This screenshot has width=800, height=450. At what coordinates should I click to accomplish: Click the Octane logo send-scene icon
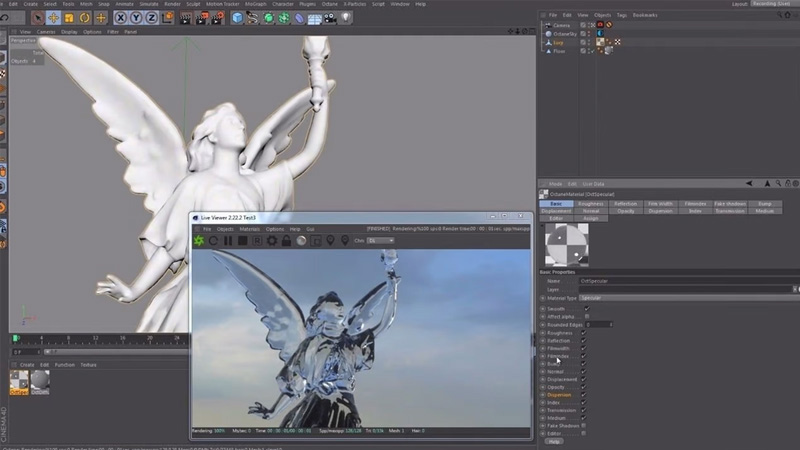coord(199,241)
